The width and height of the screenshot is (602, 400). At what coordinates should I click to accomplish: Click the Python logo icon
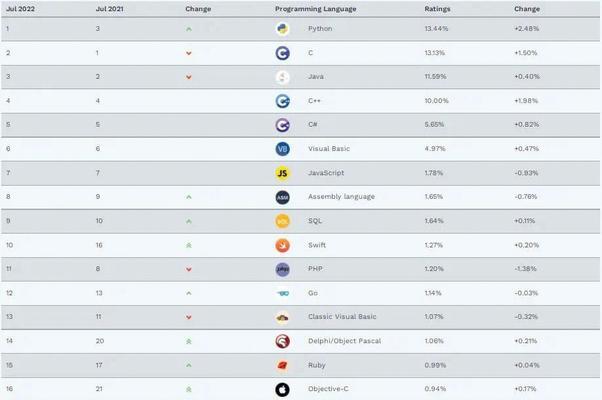(282, 28)
